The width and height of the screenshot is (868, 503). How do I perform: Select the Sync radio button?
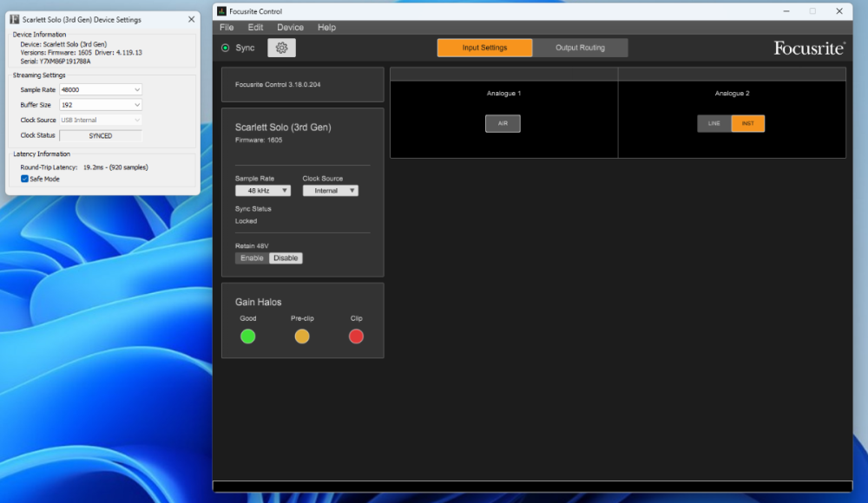pos(225,48)
